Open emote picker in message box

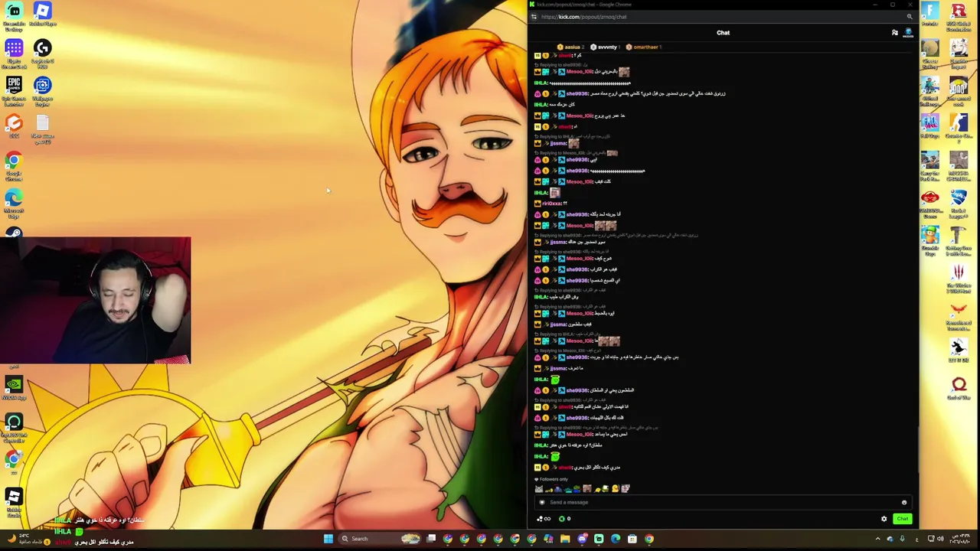(x=904, y=503)
